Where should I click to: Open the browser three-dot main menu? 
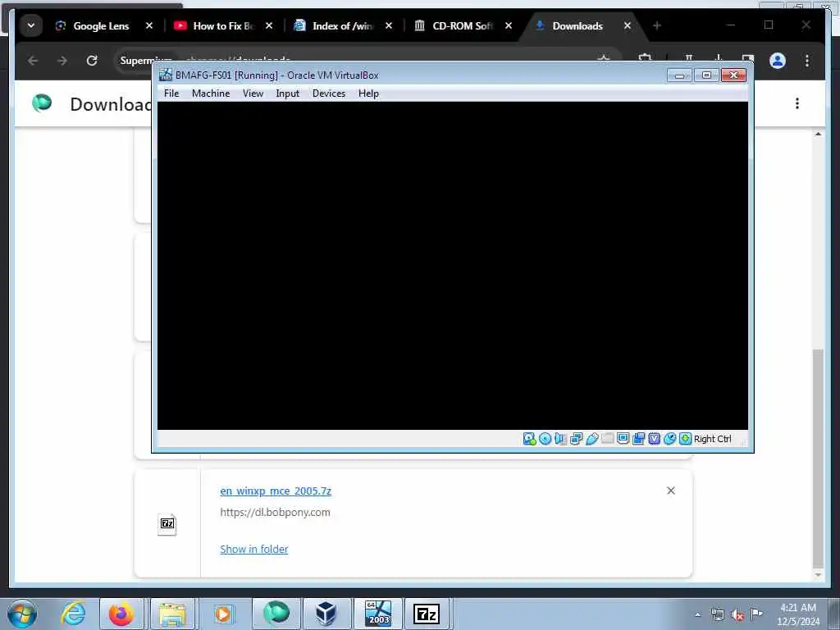(807, 61)
